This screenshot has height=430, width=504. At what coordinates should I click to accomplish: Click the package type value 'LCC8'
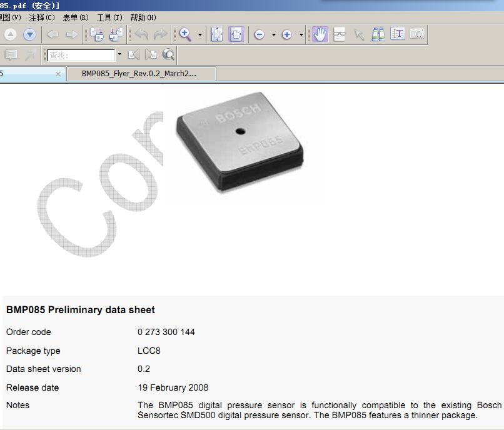[x=149, y=351]
